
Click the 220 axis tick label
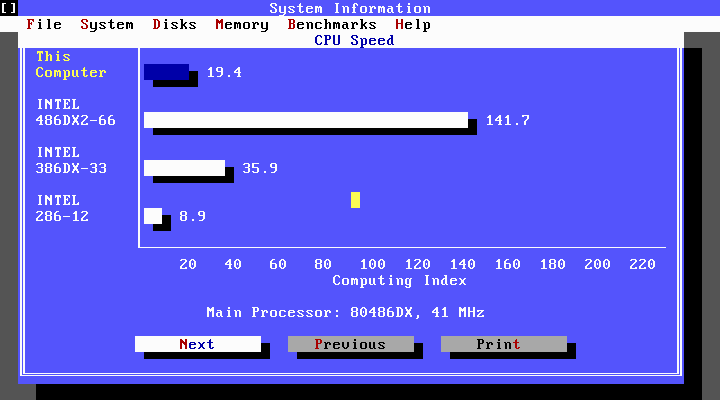tap(642, 264)
